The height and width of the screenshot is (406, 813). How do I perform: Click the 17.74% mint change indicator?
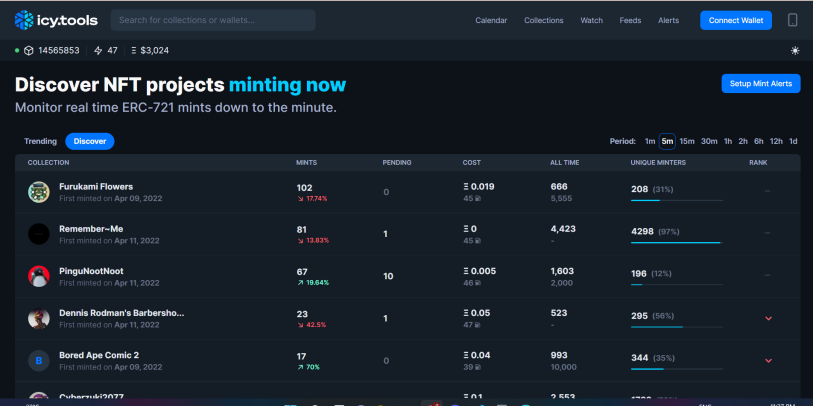pos(312,198)
